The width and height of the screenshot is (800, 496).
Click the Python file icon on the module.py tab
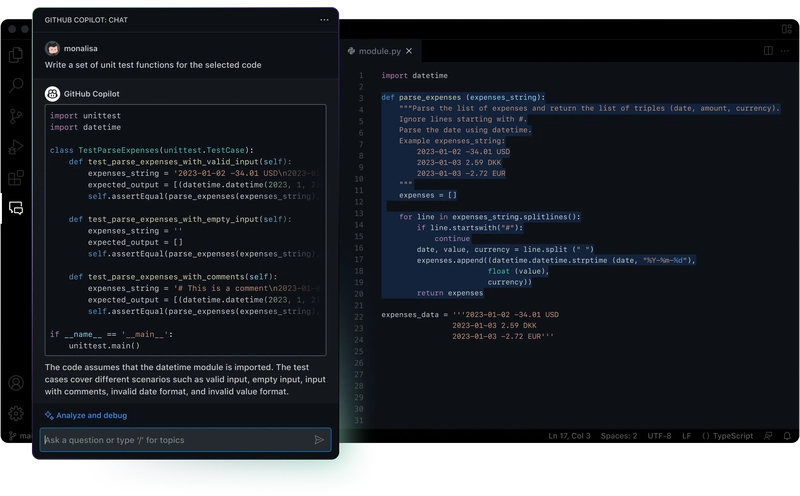pos(352,51)
